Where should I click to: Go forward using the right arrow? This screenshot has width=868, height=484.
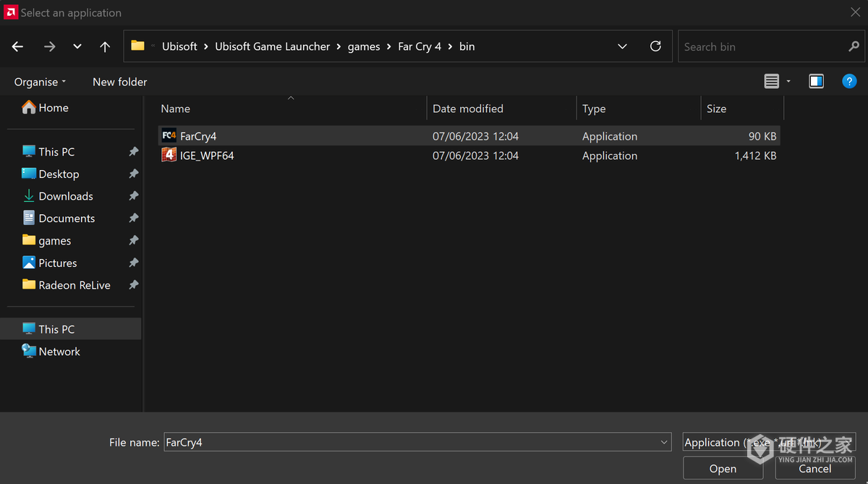(49, 46)
